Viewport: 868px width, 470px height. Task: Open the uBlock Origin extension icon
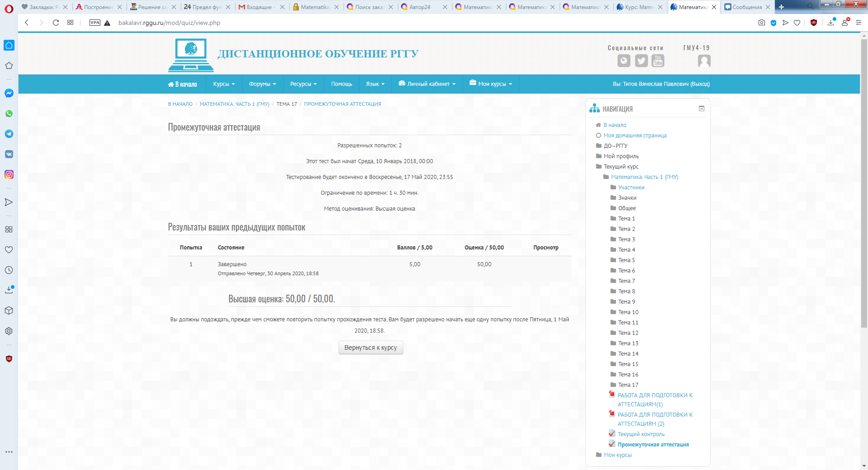click(x=814, y=23)
